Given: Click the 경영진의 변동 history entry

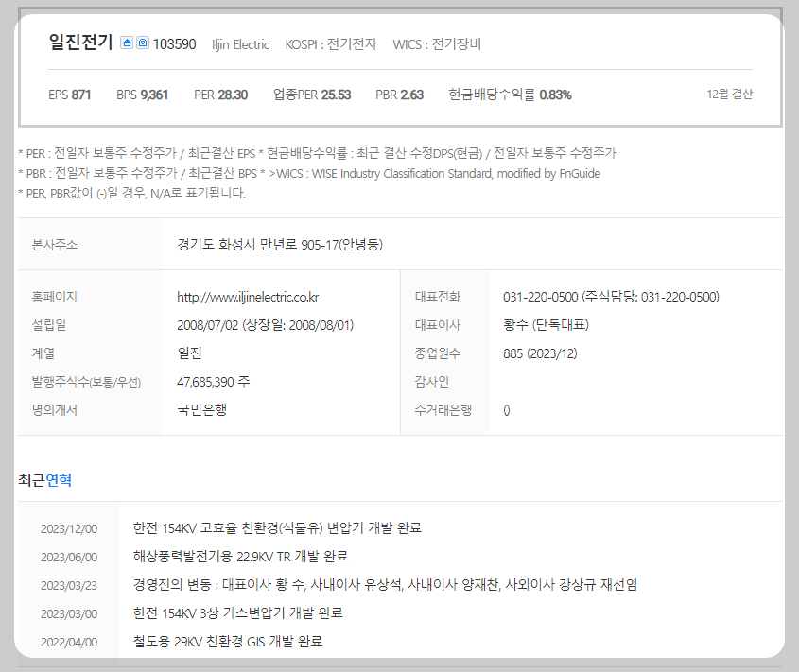Looking at the screenshot, I should click(x=385, y=585).
